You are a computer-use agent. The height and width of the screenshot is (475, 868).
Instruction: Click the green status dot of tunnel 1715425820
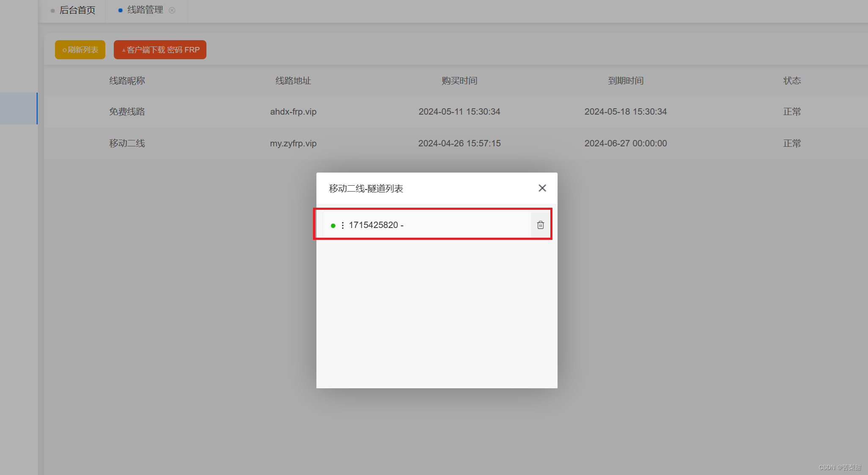tap(333, 225)
